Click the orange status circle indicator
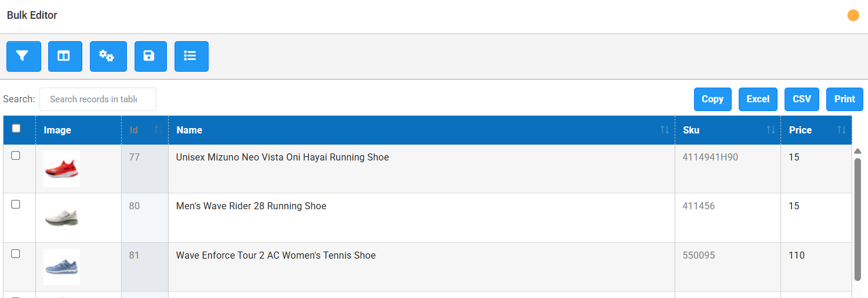Screen dimensions: 868x298 (853, 15)
